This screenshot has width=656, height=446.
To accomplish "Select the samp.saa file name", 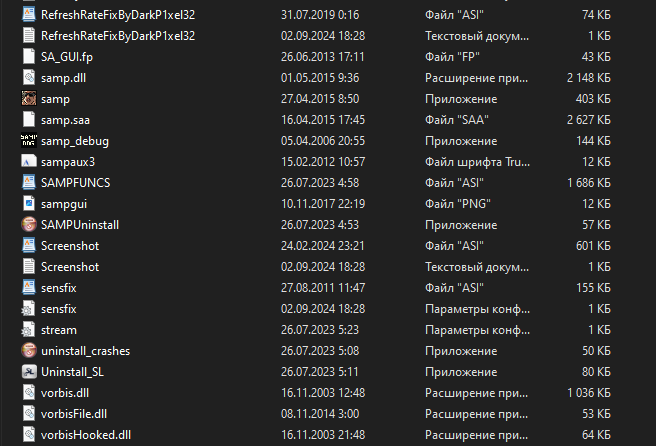I will (66, 120).
